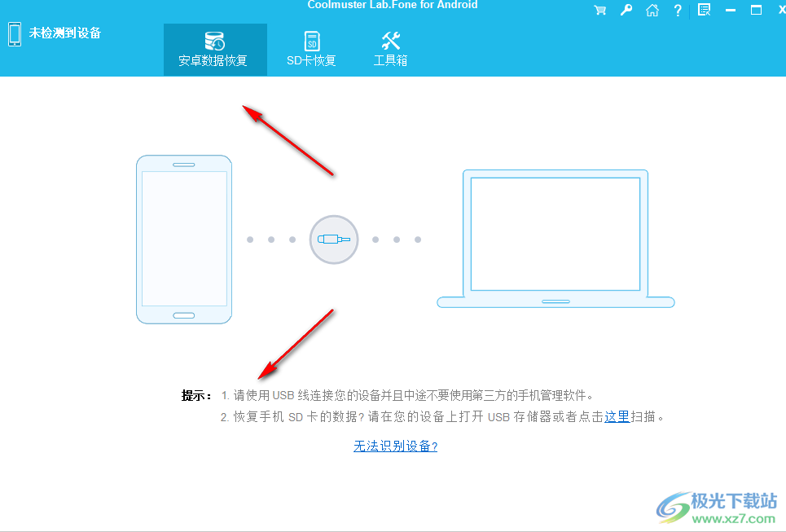Image resolution: width=786 pixels, height=532 pixels.
Task: Open help with the question mark icon
Action: click(x=678, y=11)
